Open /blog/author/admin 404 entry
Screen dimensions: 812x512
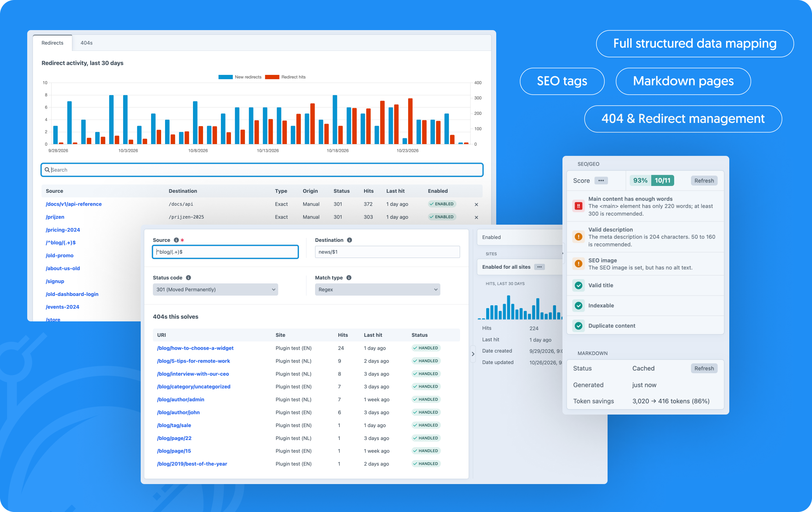pyautogui.click(x=180, y=399)
